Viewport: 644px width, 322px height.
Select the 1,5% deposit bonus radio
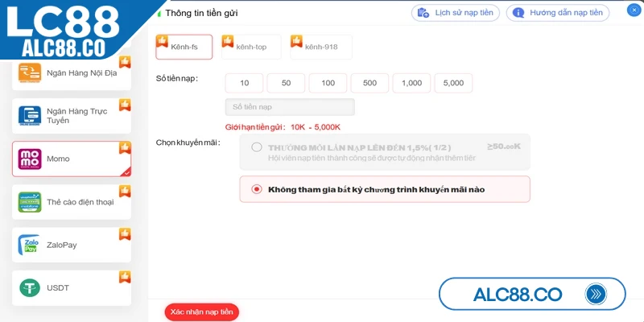(x=257, y=147)
